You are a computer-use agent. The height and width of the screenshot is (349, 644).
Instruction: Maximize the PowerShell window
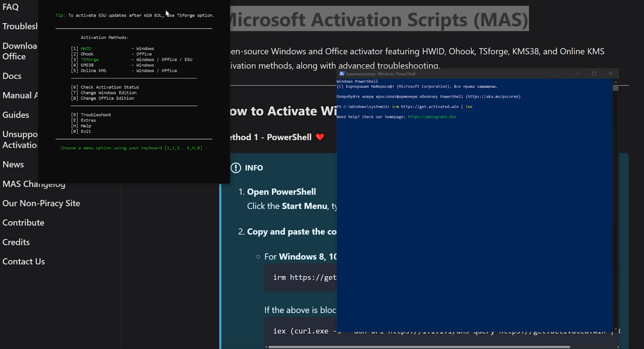coord(594,74)
